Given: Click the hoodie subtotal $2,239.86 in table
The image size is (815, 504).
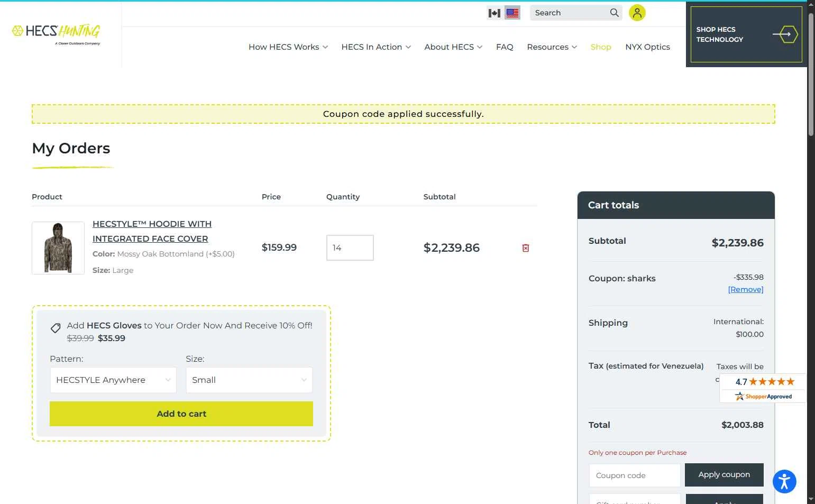Looking at the screenshot, I should (x=452, y=248).
